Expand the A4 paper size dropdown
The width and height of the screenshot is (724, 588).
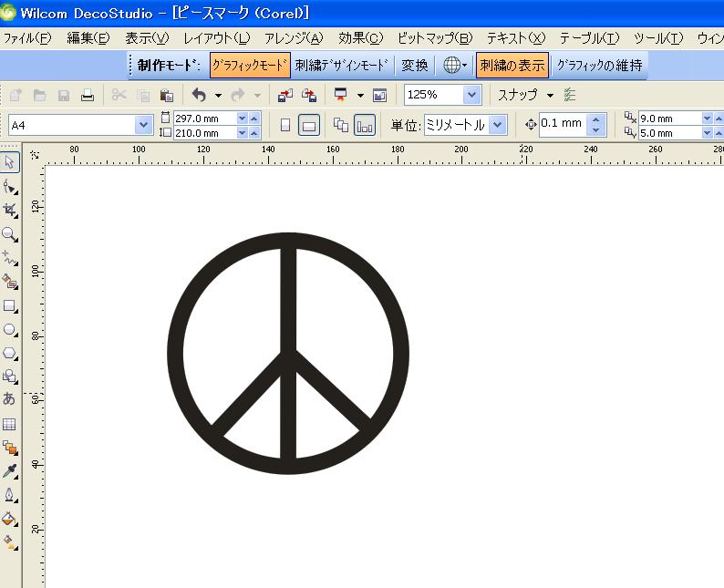143,125
